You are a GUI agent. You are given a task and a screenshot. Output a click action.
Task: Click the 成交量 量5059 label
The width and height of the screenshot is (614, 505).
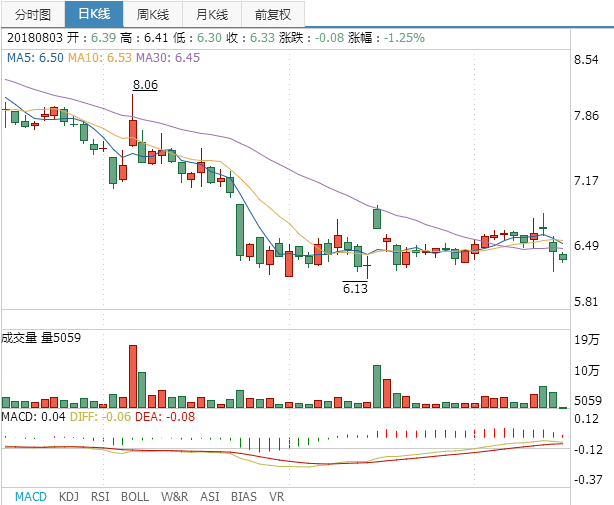[x=41, y=337]
